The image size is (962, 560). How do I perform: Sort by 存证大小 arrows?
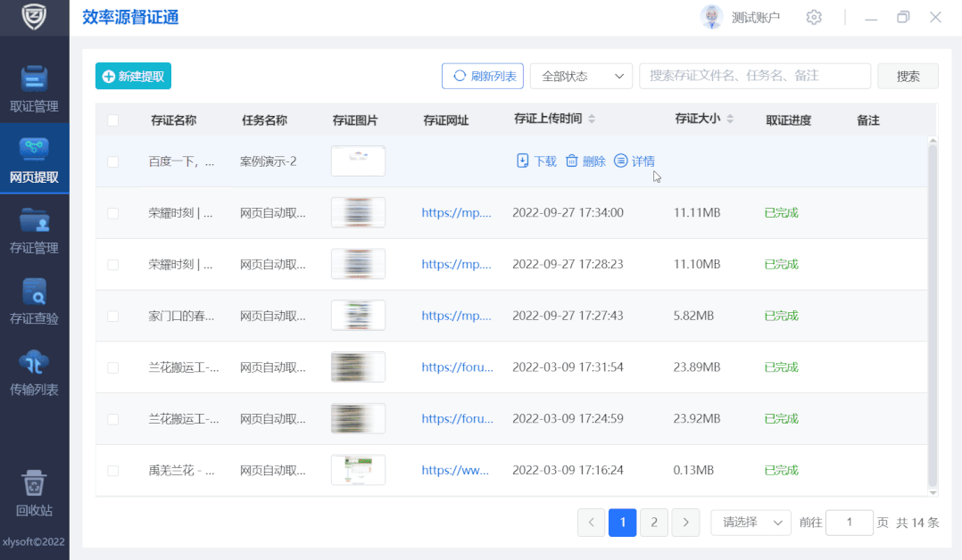[x=729, y=119]
